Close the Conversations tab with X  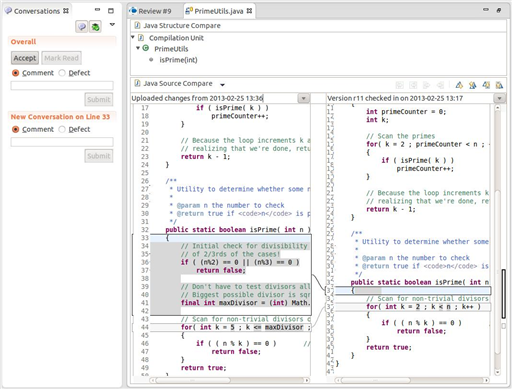tap(66, 11)
